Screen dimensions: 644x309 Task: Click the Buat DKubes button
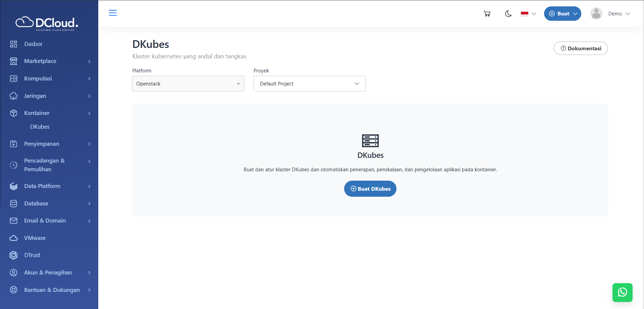coord(370,189)
